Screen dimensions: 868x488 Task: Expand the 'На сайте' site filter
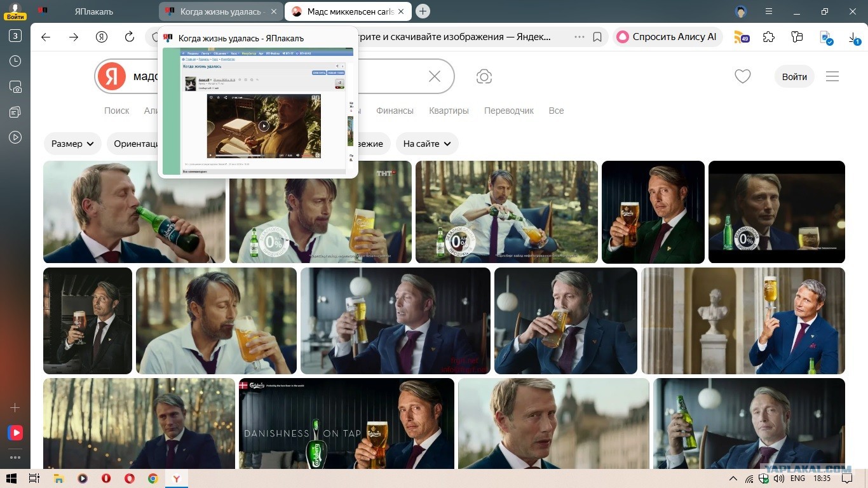click(427, 144)
